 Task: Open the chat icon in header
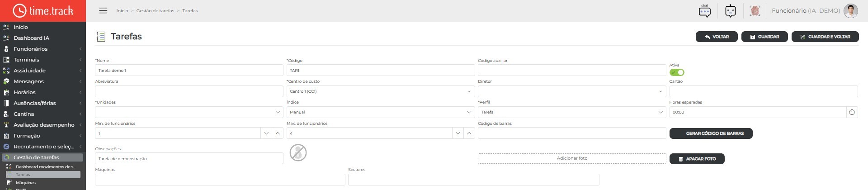point(704,11)
